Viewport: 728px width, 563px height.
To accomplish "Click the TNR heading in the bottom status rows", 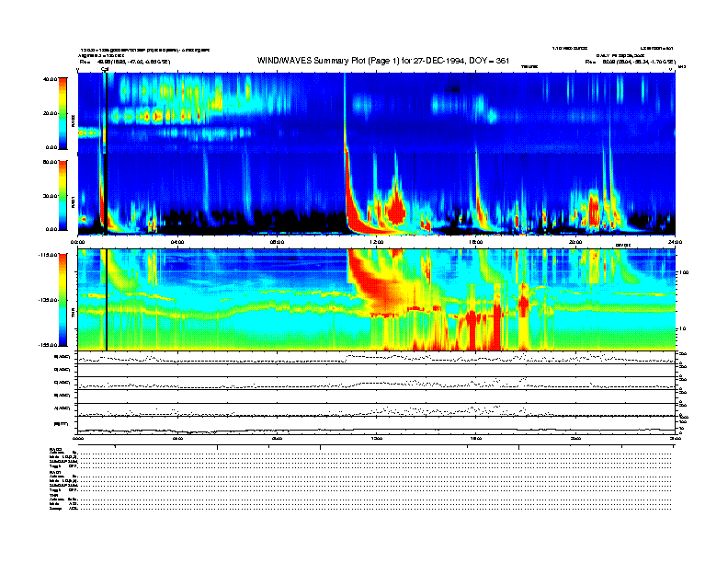I will [53, 495].
